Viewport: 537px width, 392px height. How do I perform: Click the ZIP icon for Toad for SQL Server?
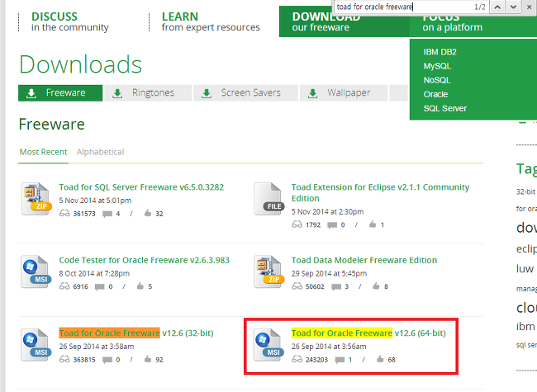[x=36, y=199]
